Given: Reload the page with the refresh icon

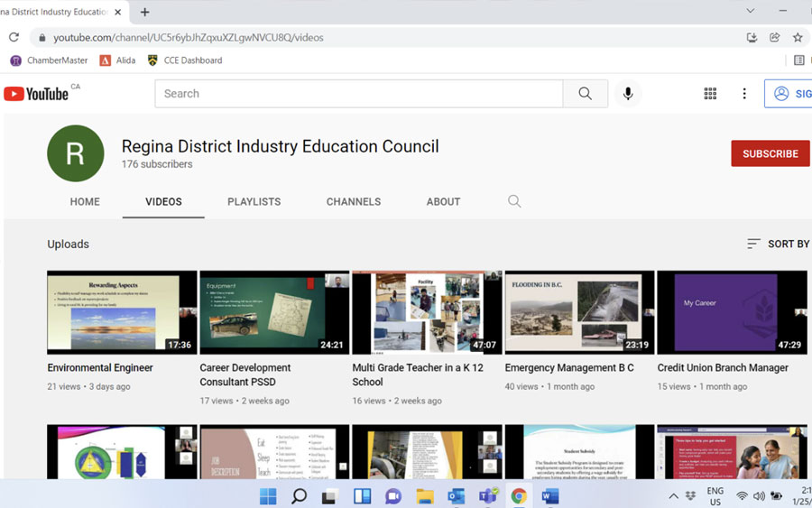Looking at the screenshot, I should [x=14, y=38].
